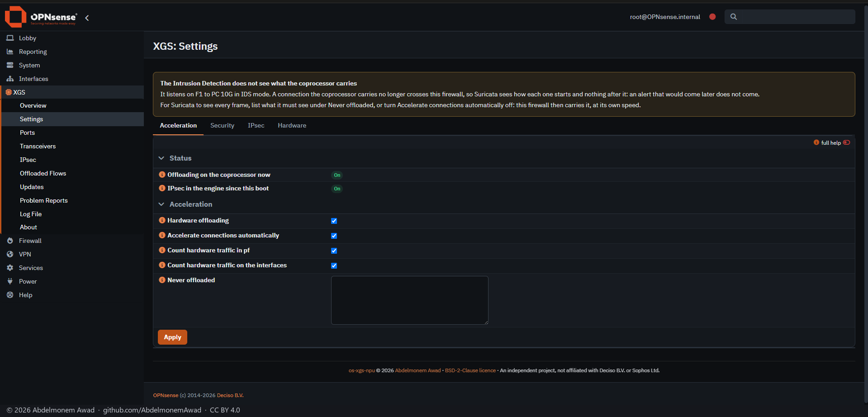Image resolution: width=868 pixels, height=417 pixels.
Task: Click the System server icon
Action: (10, 65)
